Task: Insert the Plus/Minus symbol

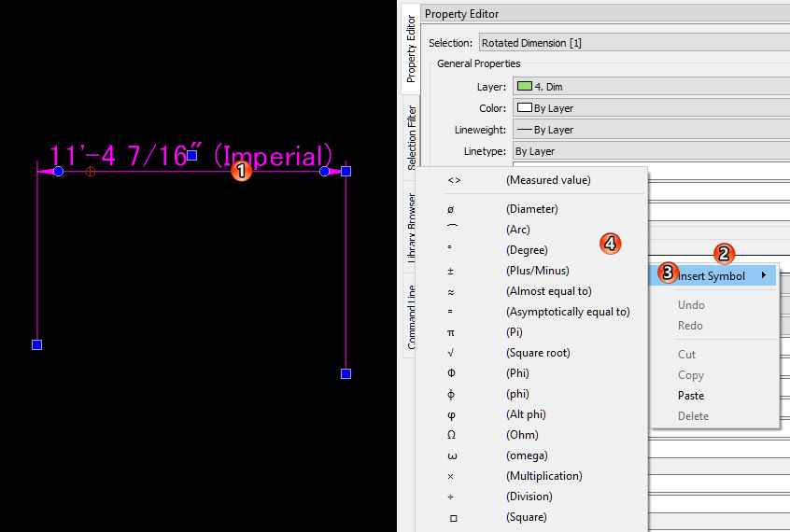Action: (x=531, y=271)
